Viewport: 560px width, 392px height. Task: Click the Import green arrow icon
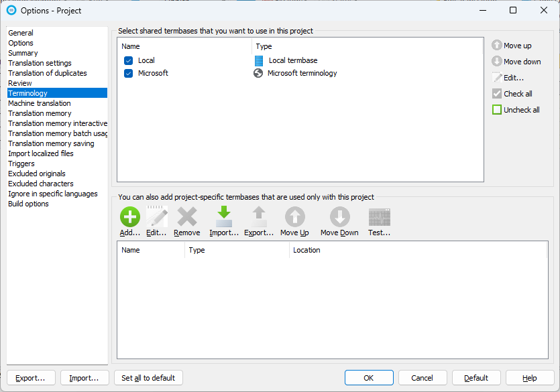click(224, 217)
